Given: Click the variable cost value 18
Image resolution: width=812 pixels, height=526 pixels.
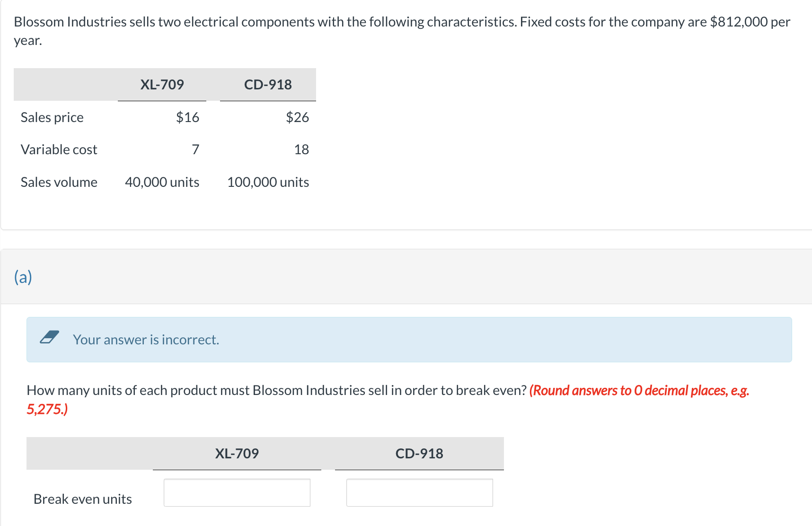Looking at the screenshot, I should tap(301, 149).
